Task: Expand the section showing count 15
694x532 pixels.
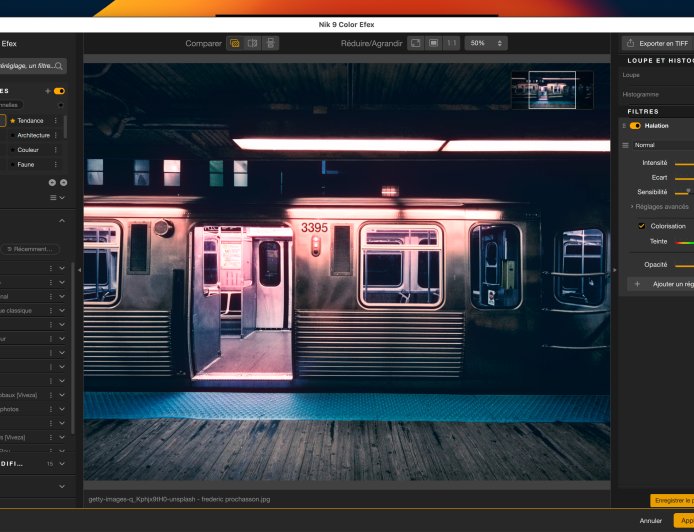Action: tap(62, 464)
